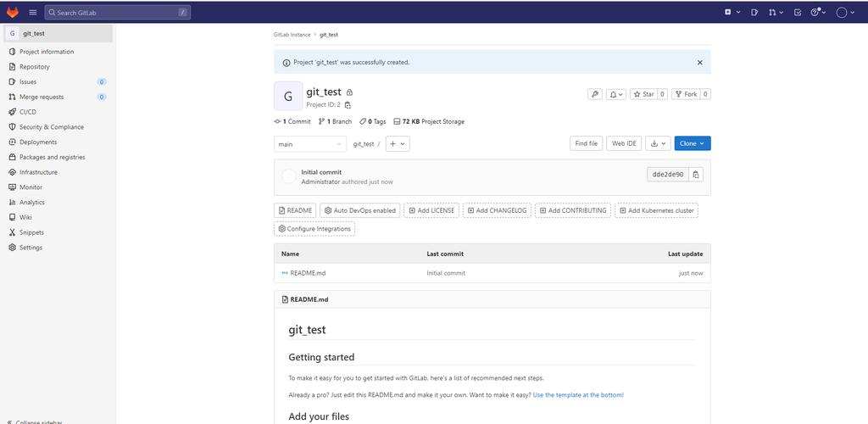The image size is (868, 424).
Task: Click Configure Integrations
Action: click(314, 229)
